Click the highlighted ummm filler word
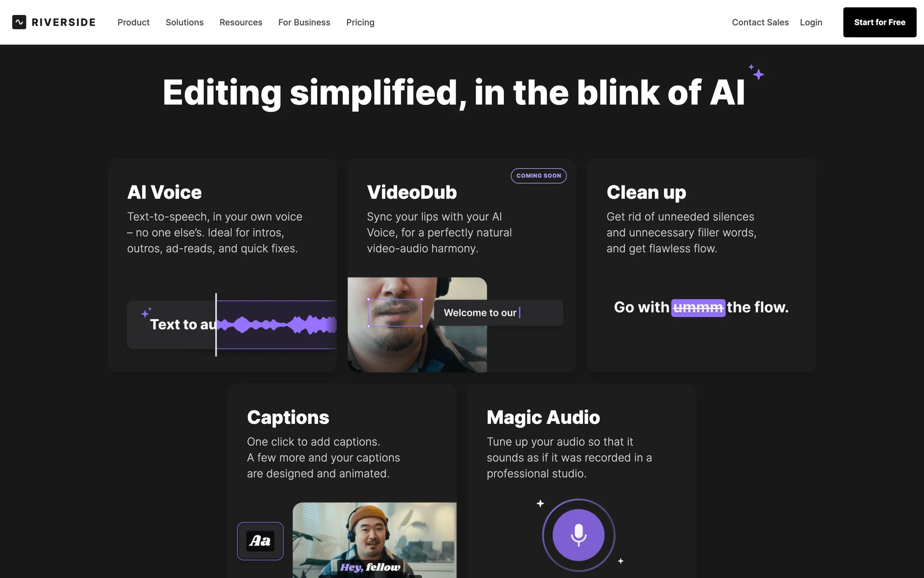Image resolution: width=924 pixels, height=578 pixels. tap(698, 307)
